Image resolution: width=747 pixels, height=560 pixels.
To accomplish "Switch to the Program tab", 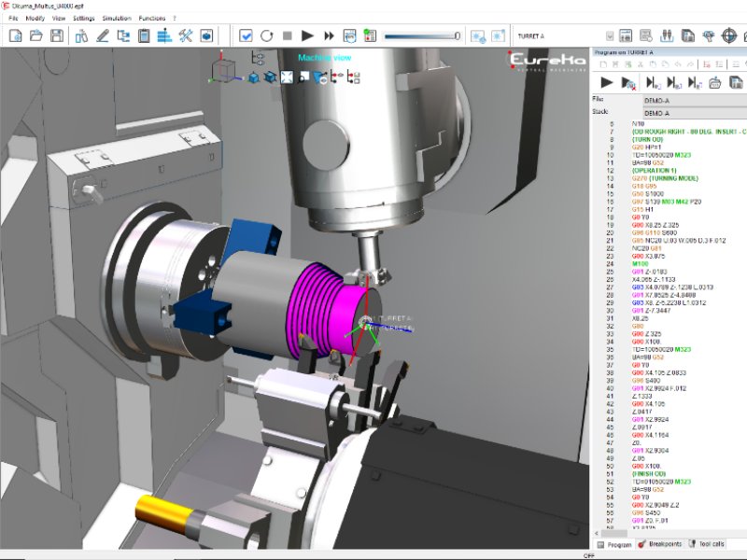I will 614,544.
